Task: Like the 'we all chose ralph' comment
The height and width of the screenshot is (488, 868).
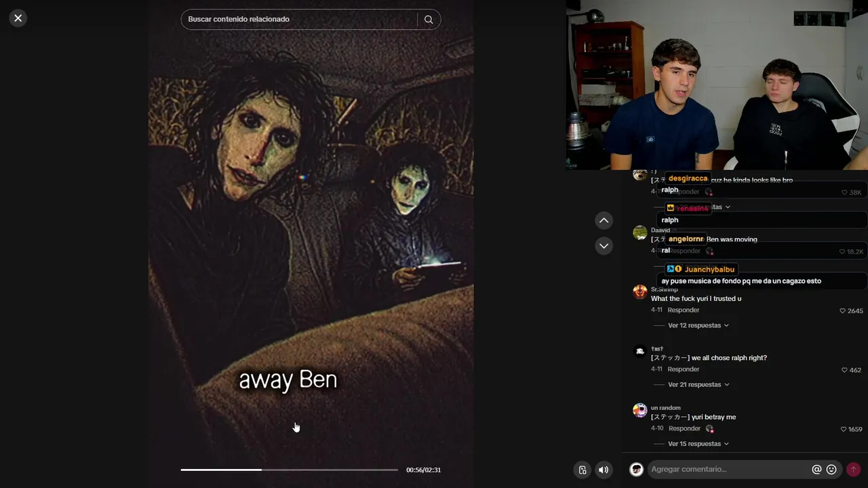Action: [844, 370]
